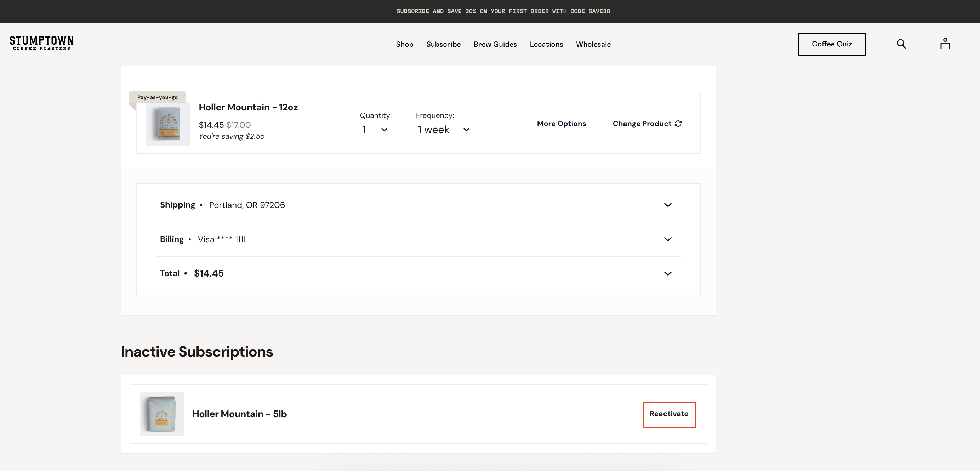Screen dimensions: 980x471
Task: Expand the Shipping details row
Action: (418, 205)
